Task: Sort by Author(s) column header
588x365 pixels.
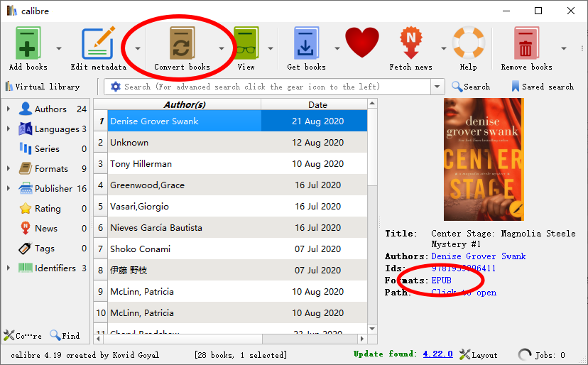Action: point(185,104)
